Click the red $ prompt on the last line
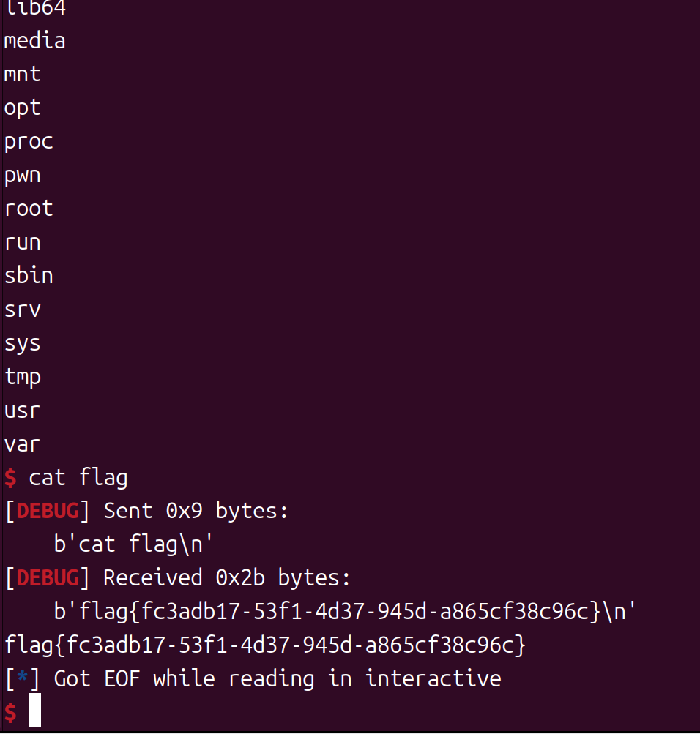 [x=10, y=712]
